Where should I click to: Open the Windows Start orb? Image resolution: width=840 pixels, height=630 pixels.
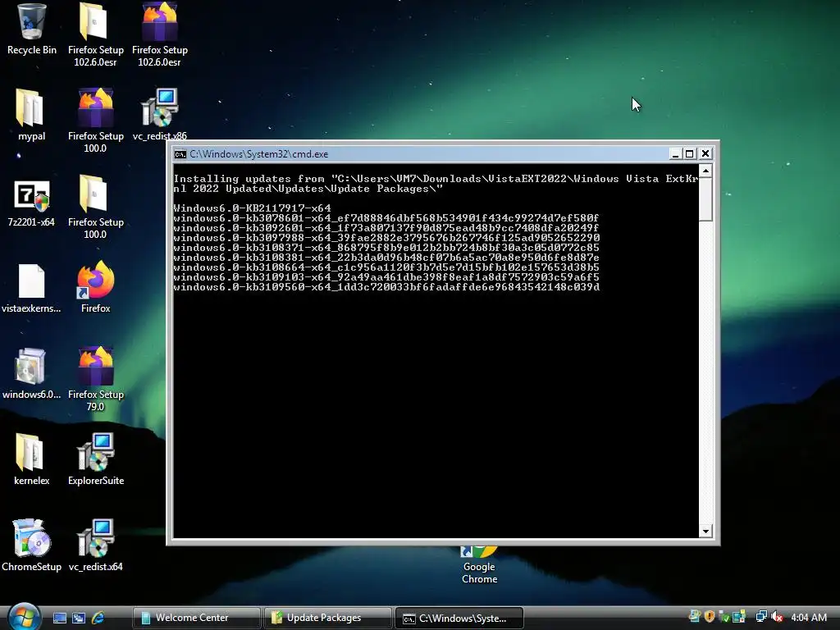tap(25, 616)
